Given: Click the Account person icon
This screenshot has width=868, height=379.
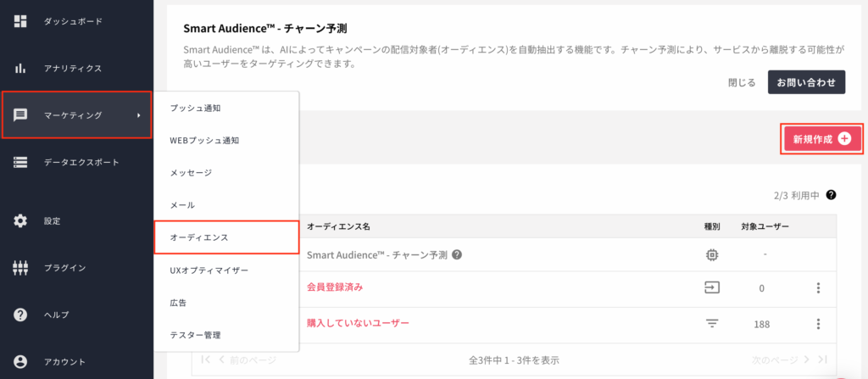Looking at the screenshot, I should coord(20,362).
